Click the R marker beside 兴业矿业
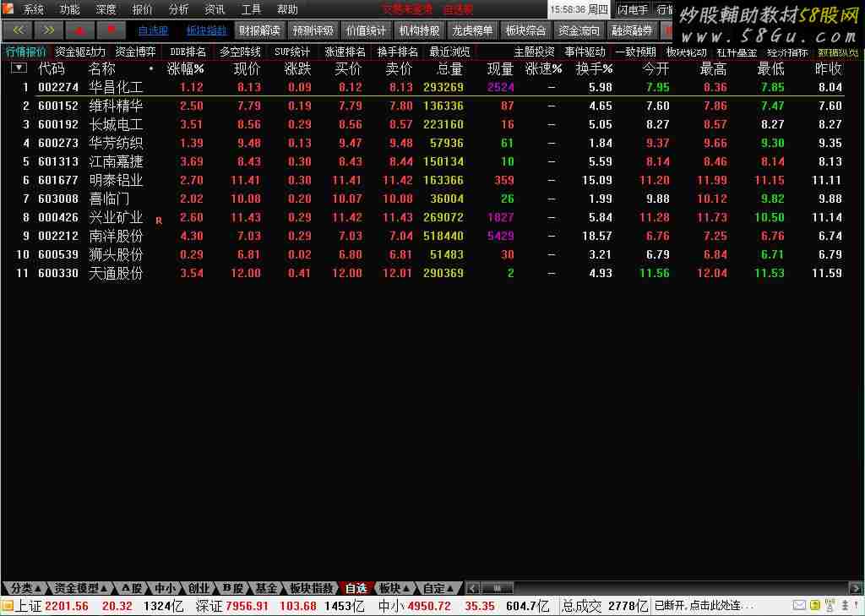The width and height of the screenshot is (865, 616). pos(159,221)
